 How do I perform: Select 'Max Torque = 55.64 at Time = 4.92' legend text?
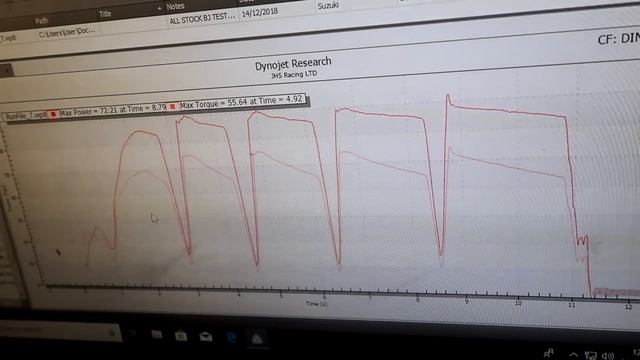coord(241,102)
